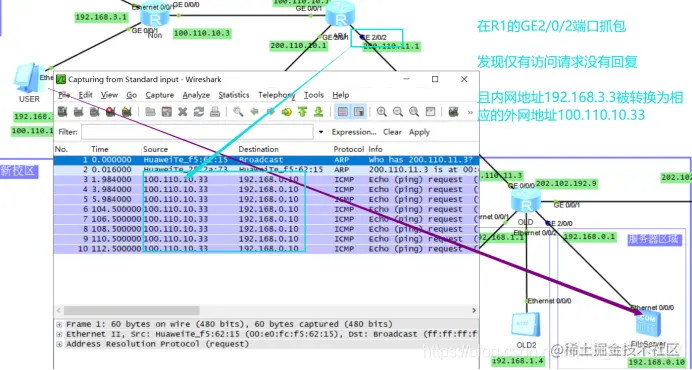Click the horizontal scrollbar thumb

click(132, 310)
